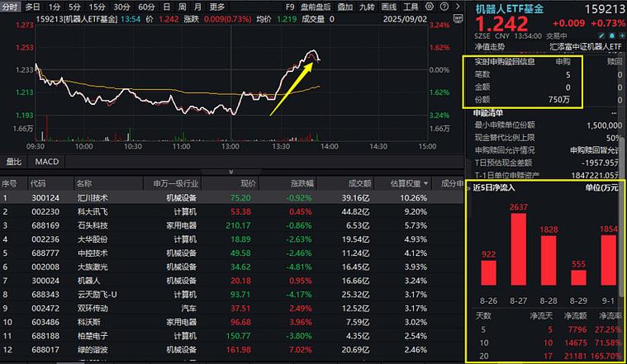Sort by 成交额 column header
The image size is (627, 364).
tap(360, 183)
